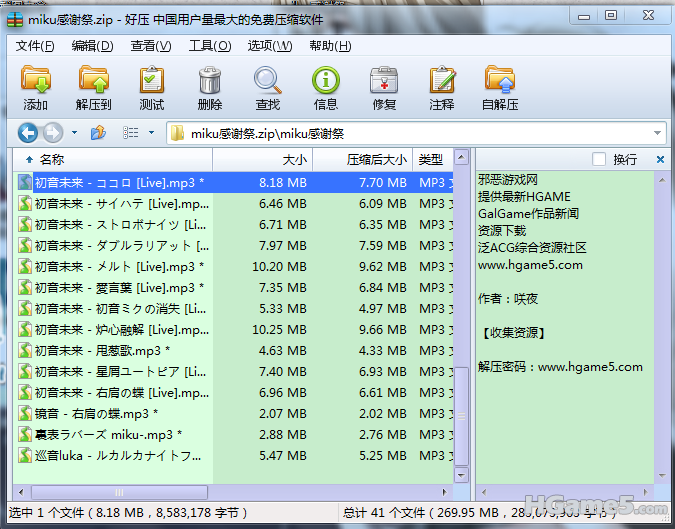Open the 编辑(D) menu
The height and width of the screenshot is (529, 675).
pyautogui.click(x=92, y=46)
